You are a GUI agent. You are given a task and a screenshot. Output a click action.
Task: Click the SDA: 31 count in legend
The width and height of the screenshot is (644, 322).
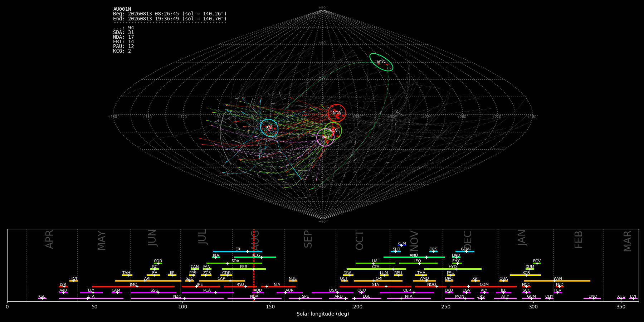point(123,33)
